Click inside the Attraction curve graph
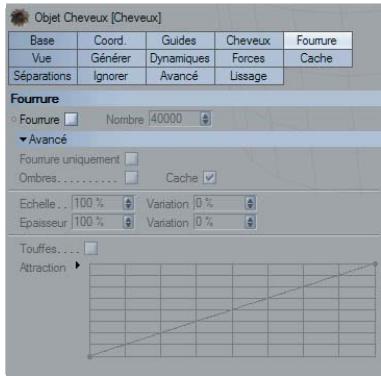 [x=232, y=310]
